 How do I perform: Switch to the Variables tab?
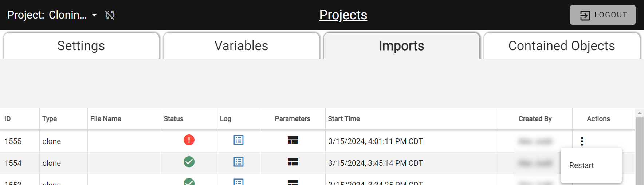(x=241, y=46)
